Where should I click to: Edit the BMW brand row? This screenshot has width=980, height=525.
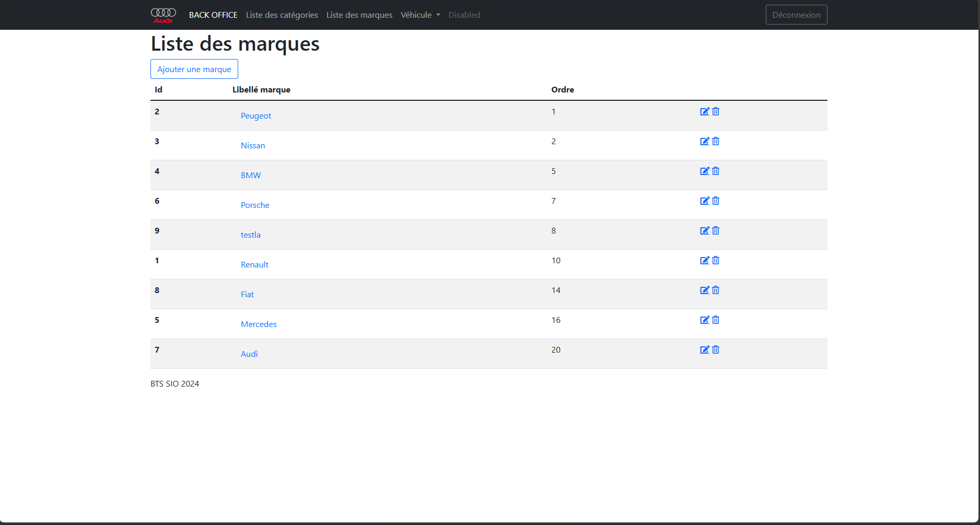(x=705, y=171)
